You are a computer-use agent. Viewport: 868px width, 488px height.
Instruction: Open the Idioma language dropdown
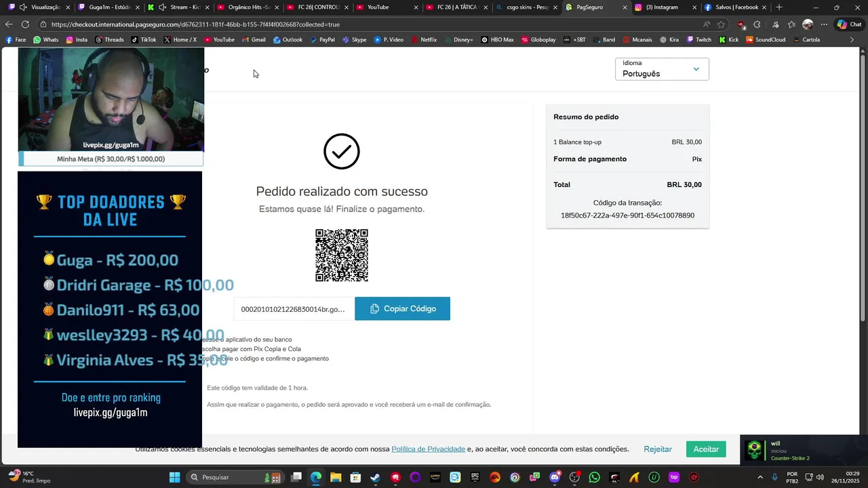(x=662, y=69)
